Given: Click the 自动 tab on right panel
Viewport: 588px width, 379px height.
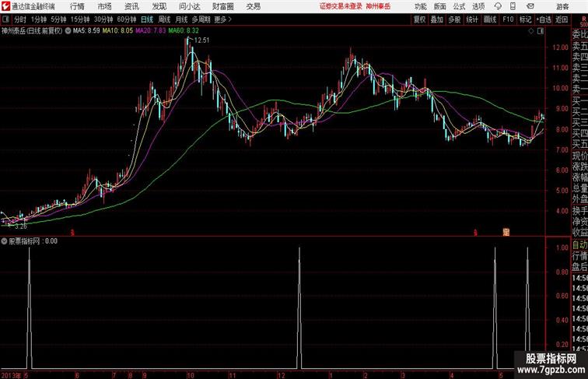Looking at the screenshot, I should point(579,245).
